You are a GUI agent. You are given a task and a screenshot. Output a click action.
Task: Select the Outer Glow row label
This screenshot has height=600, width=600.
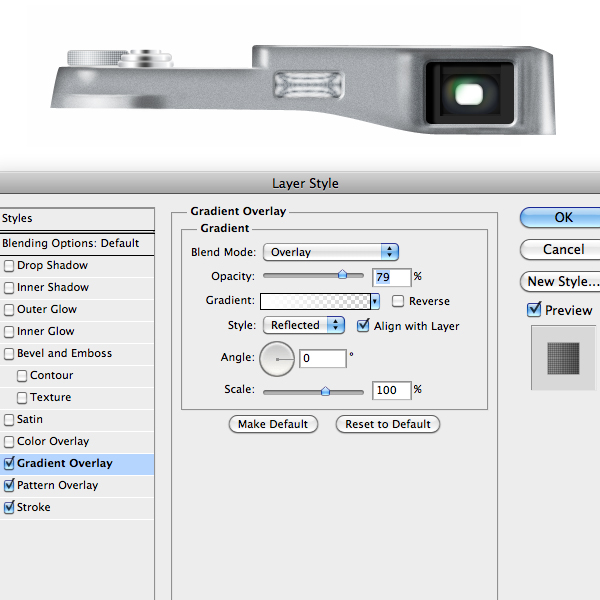pos(47,310)
